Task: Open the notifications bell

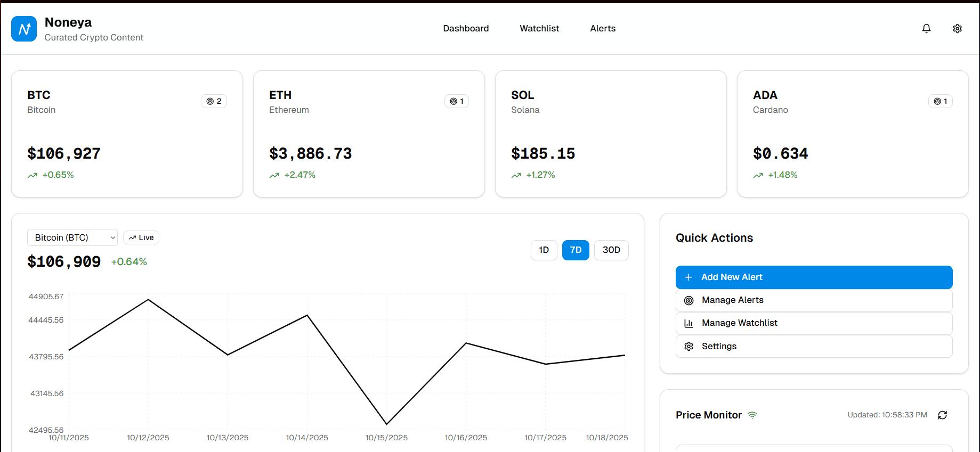Action: coord(926,29)
